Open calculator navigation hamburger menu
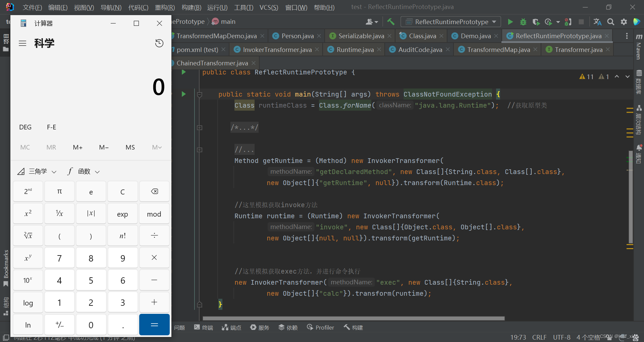 (22, 43)
